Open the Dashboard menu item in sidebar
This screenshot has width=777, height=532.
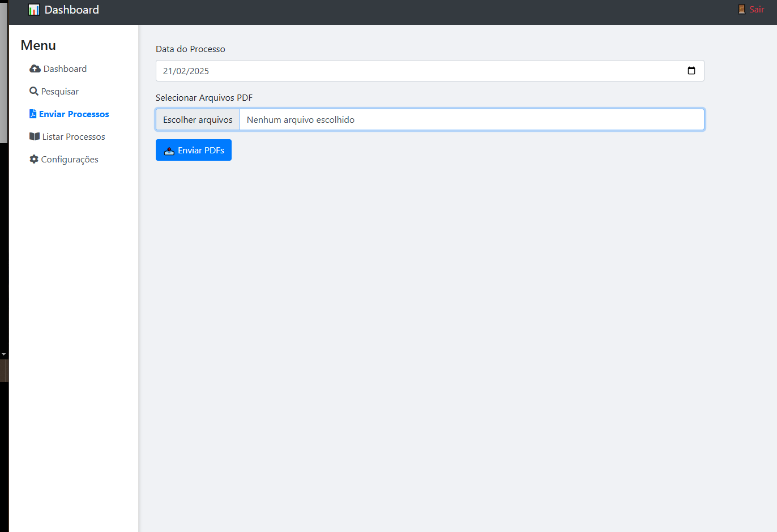pos(65,68)
